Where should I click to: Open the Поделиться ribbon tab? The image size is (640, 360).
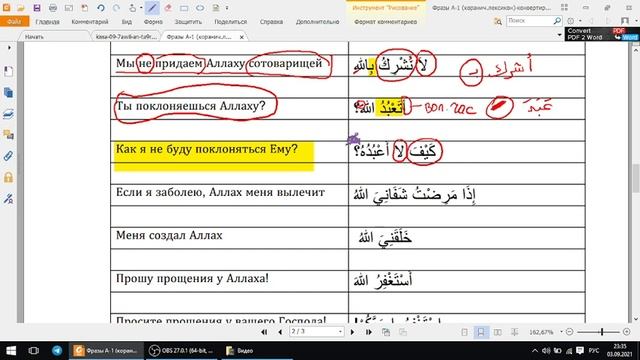pos(231,22)
